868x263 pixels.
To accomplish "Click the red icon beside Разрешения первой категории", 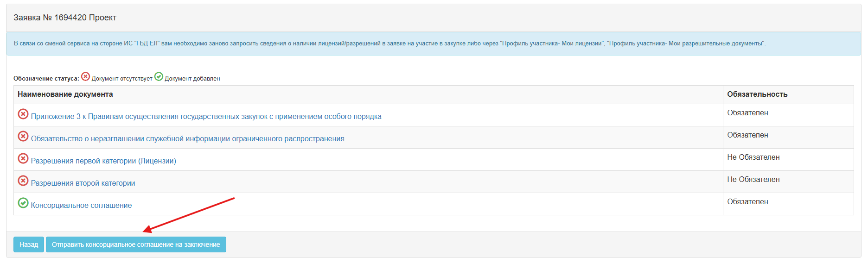I will pyautogui.click(x=23, y=158).
